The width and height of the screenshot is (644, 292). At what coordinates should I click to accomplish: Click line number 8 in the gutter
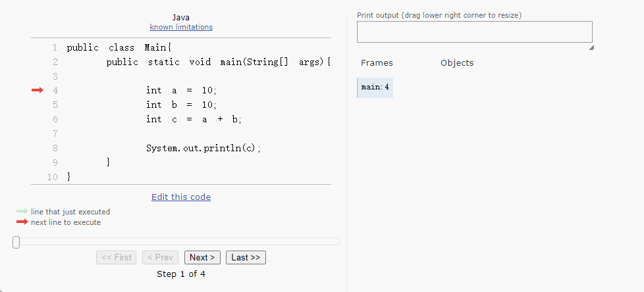coord(55,148)
